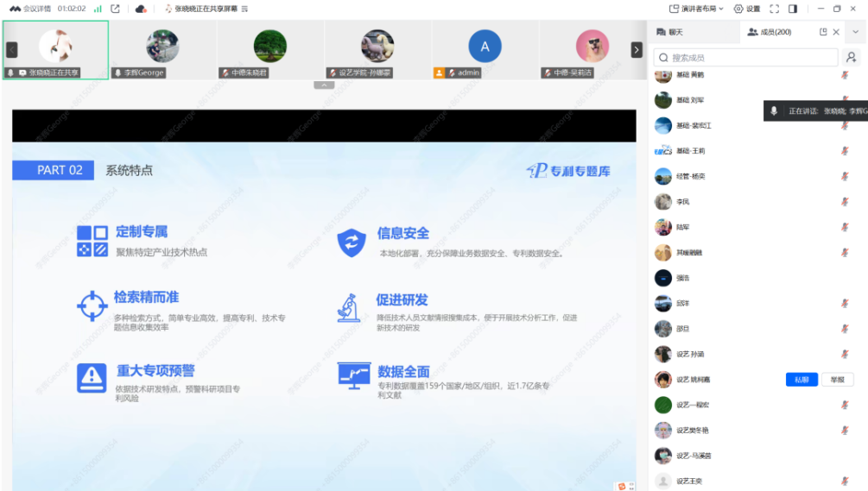Select the 成员(200) tab

click(769, 32)
